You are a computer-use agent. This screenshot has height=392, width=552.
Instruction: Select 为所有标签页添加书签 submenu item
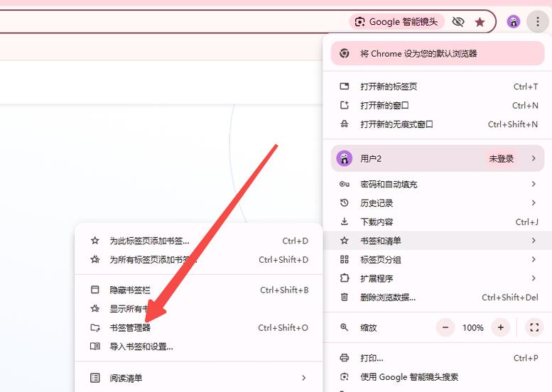[x=199, y=260]
